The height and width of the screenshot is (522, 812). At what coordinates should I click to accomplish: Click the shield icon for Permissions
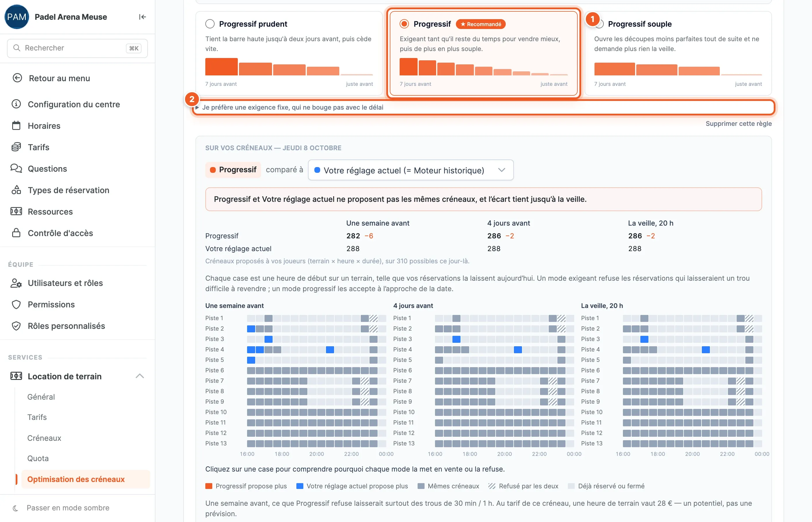16,304
